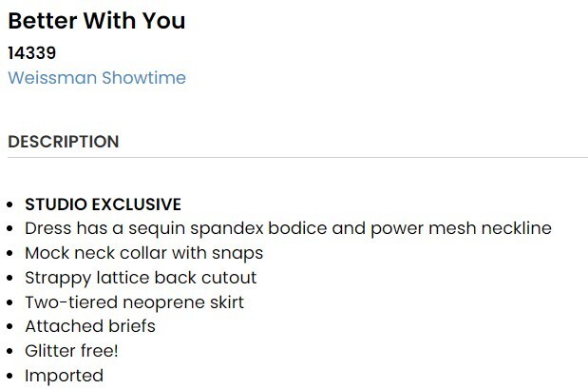The height and width of the screenshot is (389, 588).
Task: Open the Weissman Showtime brand link
Action: 97,78
